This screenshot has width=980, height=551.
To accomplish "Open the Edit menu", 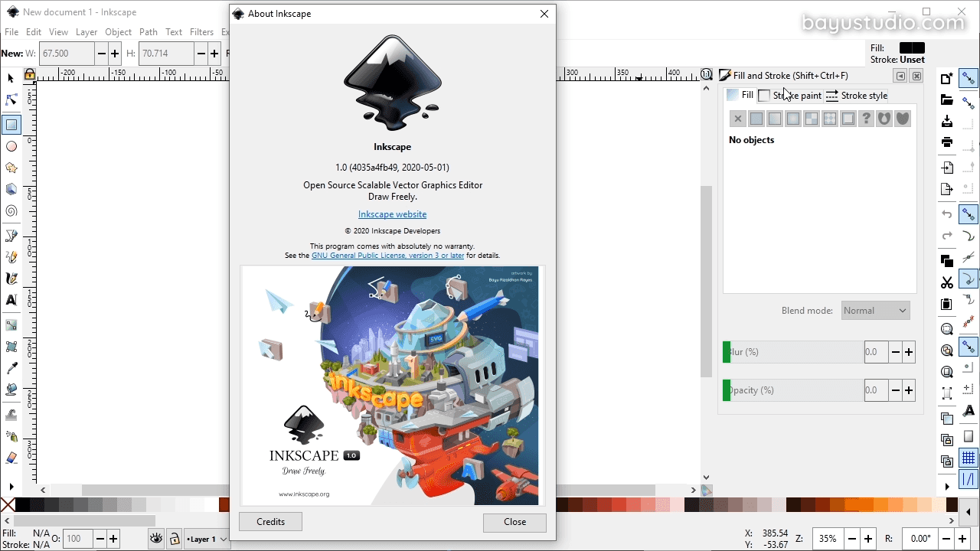I will [x=34, y=32].
